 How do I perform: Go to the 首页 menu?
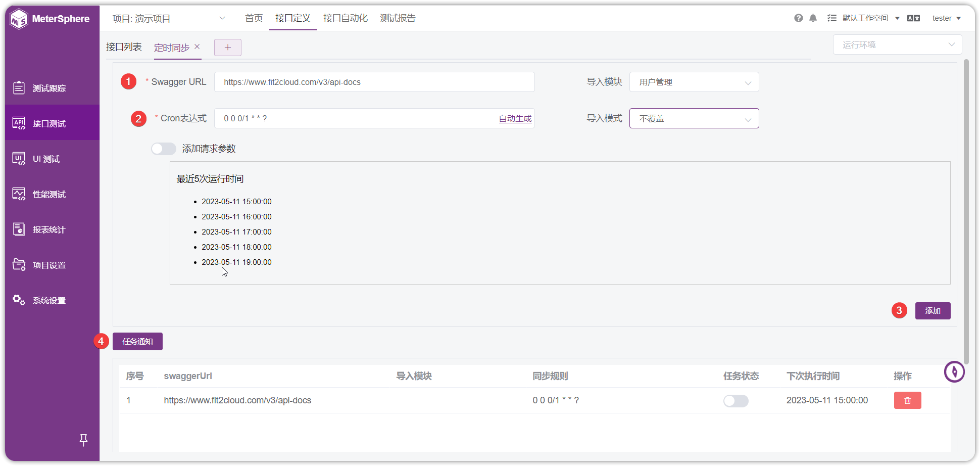pyautogui.click(x=254, y=18)
